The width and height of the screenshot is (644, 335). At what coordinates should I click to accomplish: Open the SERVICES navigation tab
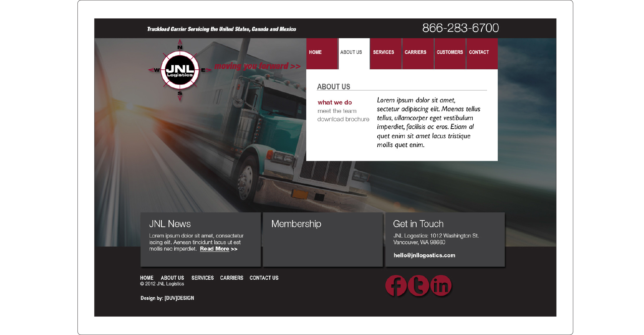click(386, 54)
